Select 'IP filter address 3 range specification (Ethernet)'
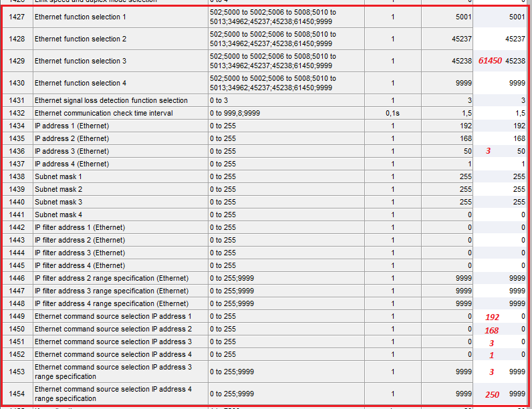Viewport: 532px width, 409px height. 120,291
